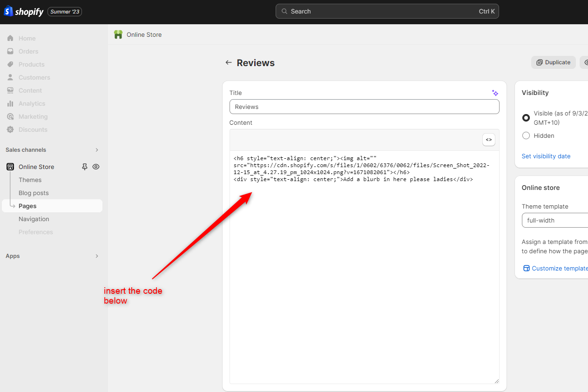This screenshot has height=392, width=588.
Task: Click the Shopify logo
Action: [24, 12]
